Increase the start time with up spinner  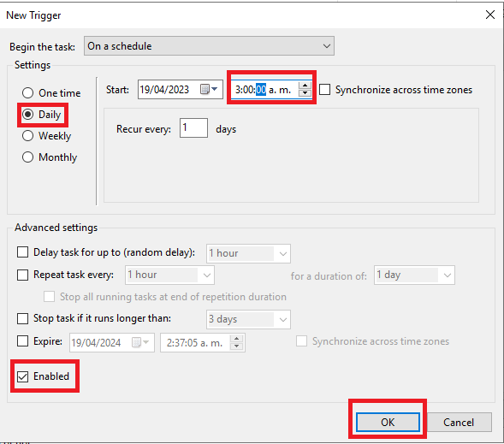(305, 86)
